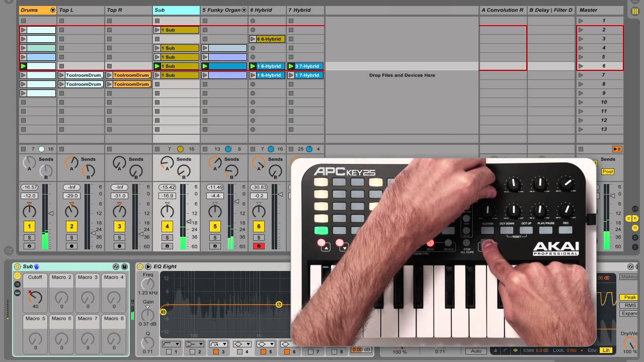Click the EQ Eight Freq knob

tap(148, 284)
